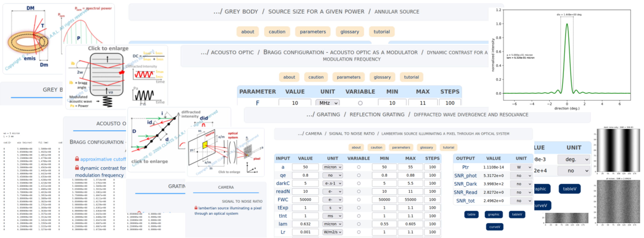Select the variable radio for input FWC
This screenshot has width=644, height=238.
click(359, 200)
